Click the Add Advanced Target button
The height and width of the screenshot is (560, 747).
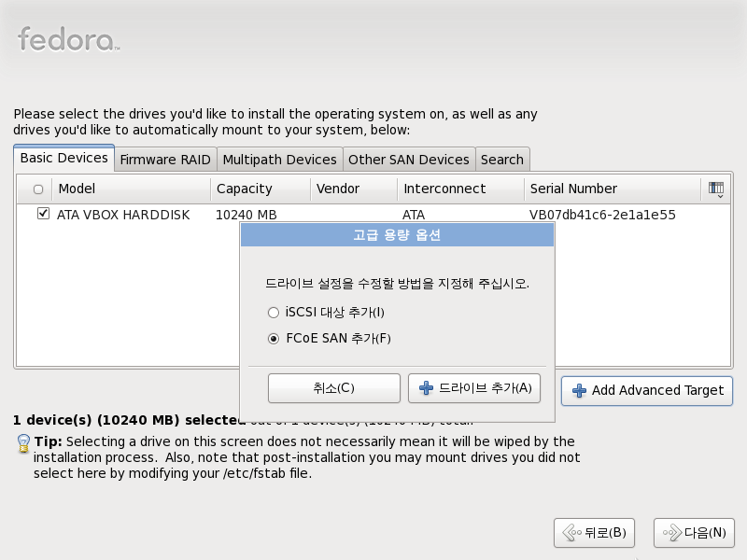(647, 391)
